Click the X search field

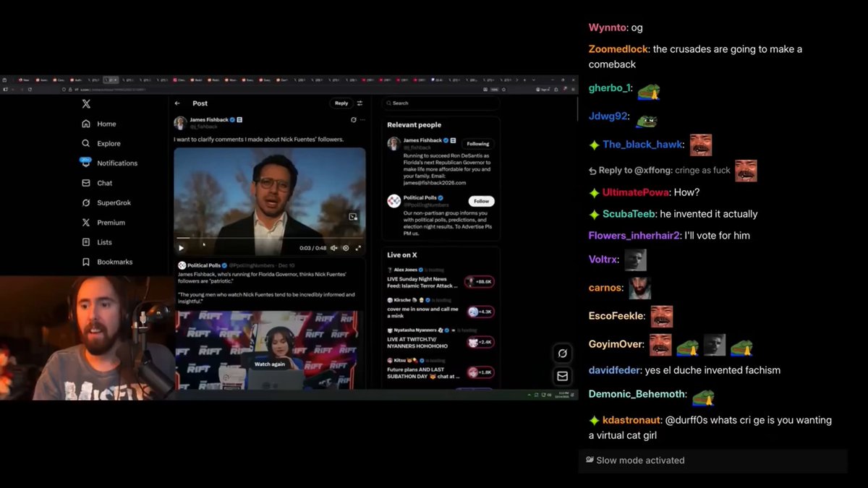[x=441, y=103]
